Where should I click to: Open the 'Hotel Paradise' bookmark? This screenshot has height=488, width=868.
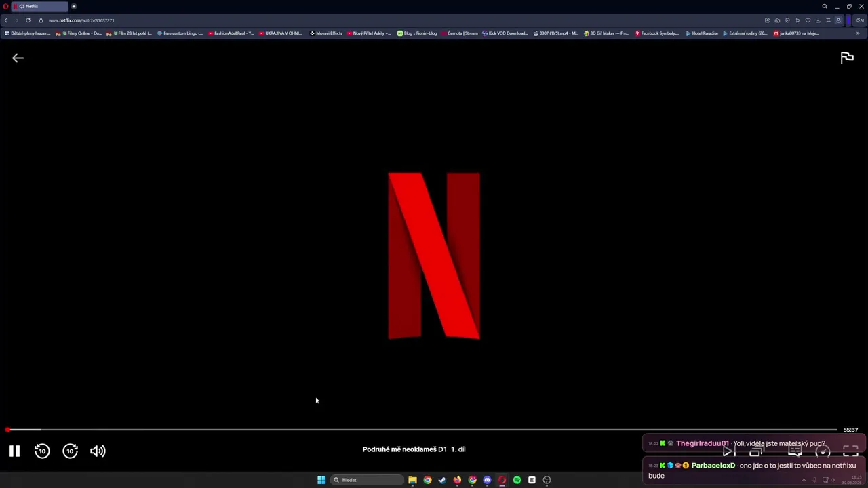click(x=702, y=33)
